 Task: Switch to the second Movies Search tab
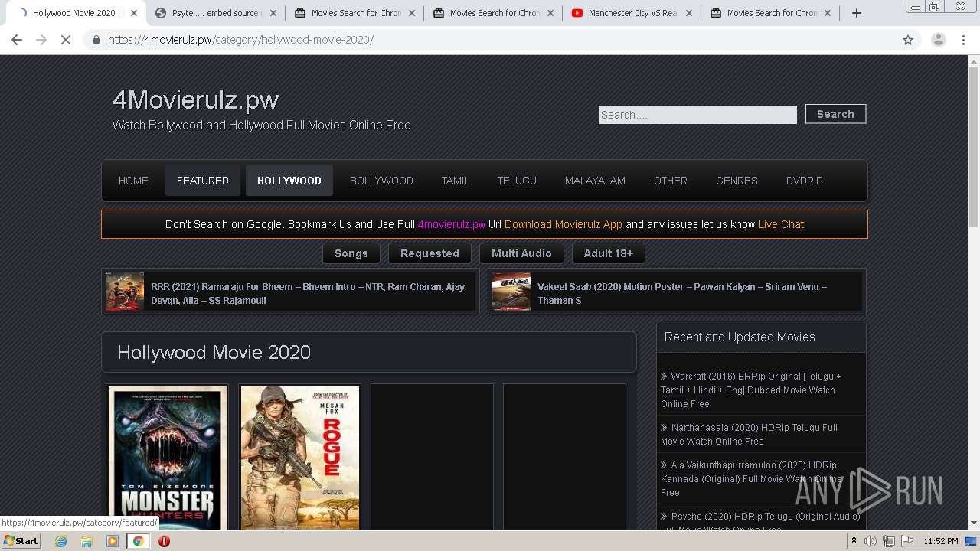point(492,13)
